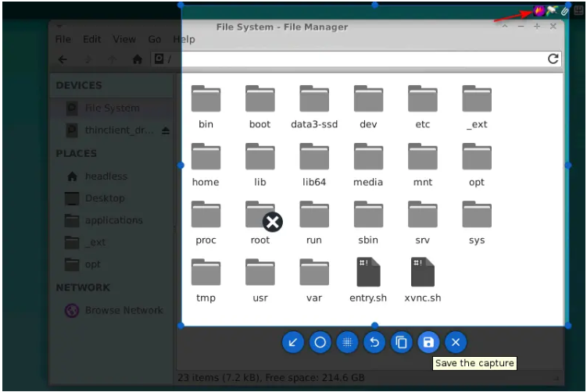Go to home folder via toolbar icon
The height and width of the screenshot is (392, 587).
(x=138, y=59)
